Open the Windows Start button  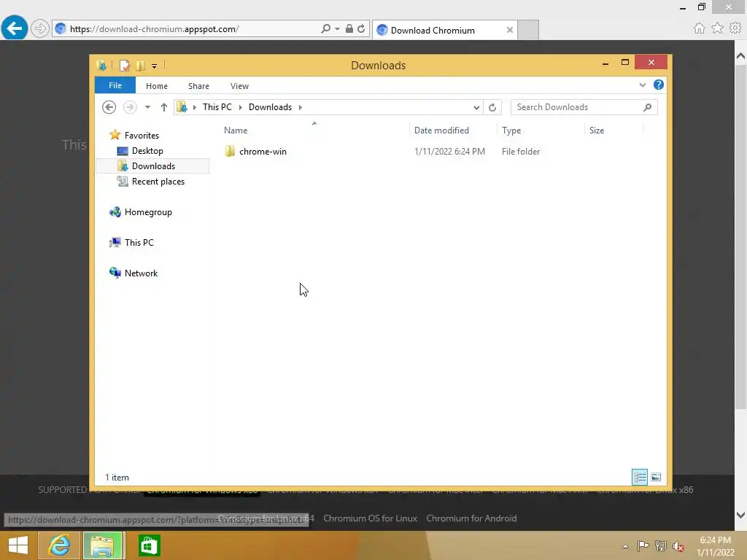18,545
